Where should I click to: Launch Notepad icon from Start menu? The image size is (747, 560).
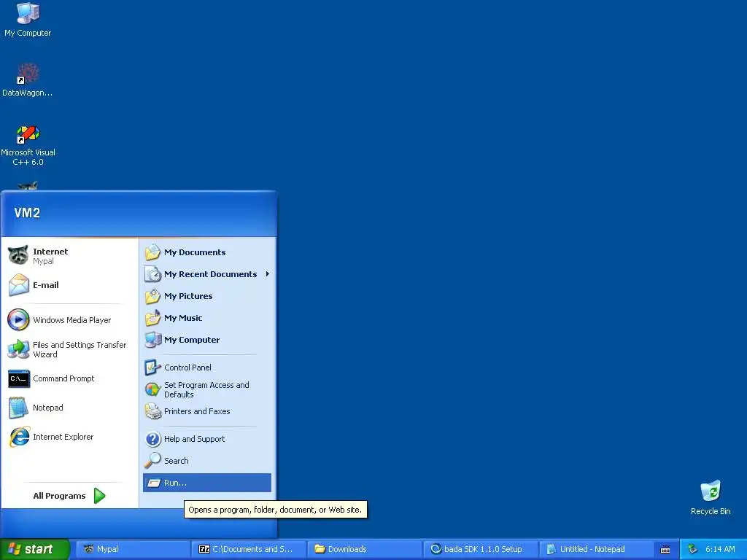[18, 408]
